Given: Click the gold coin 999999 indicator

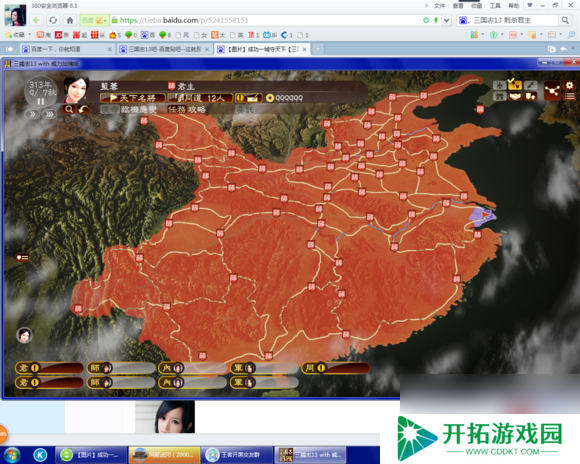Looking at the screenshot, I should pos(284,98).
